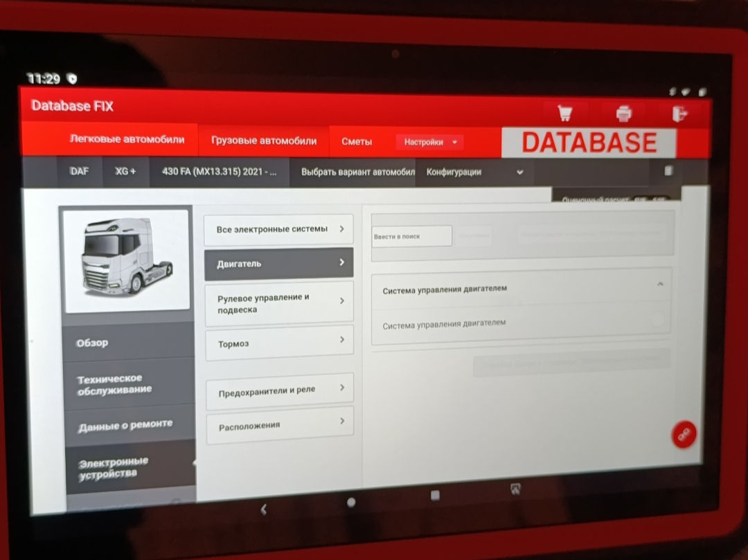Tap the Android back navigation arrow

click(x=264, y=509)
